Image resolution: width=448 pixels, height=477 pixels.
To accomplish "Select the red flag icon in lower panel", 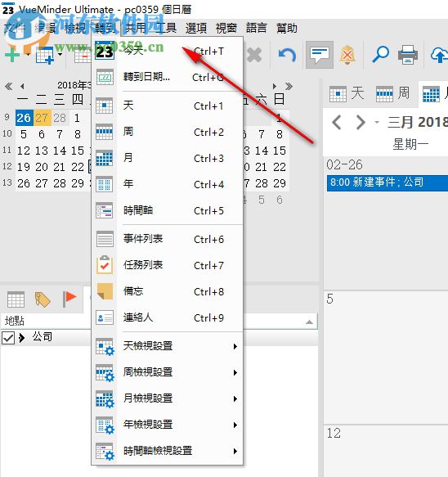I will [x=69, y=299].
